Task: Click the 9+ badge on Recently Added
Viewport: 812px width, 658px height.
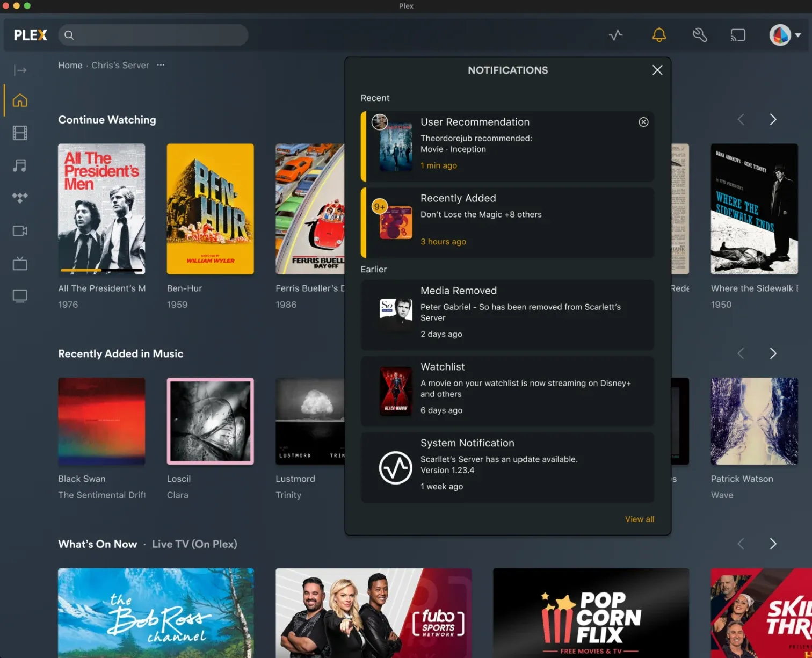Action: click(x=380, y=207)
